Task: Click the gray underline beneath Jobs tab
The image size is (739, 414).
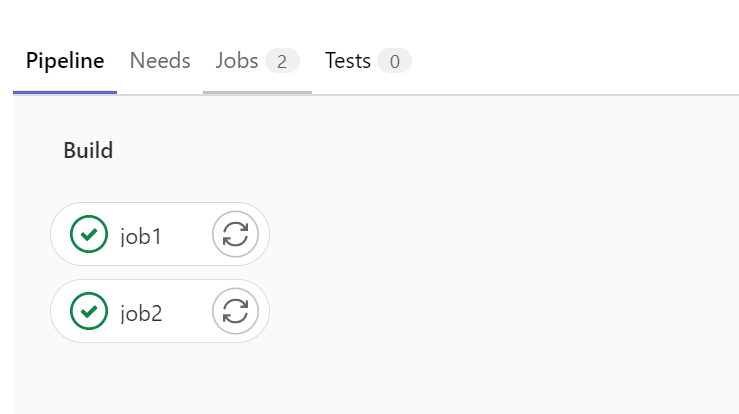Action: click(x=257, y=92)
